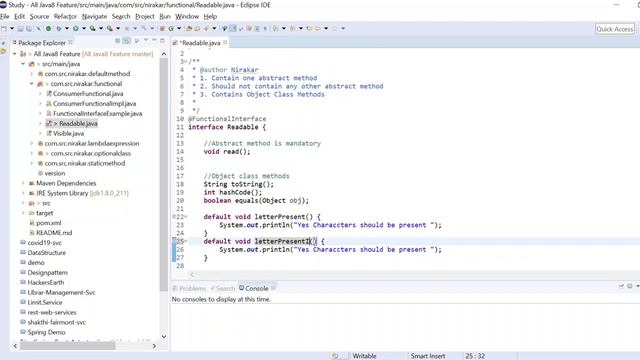This screenshot has height=360, width=640.
Task: Click the New Java Class icon
Action: [x=171, y=29]
